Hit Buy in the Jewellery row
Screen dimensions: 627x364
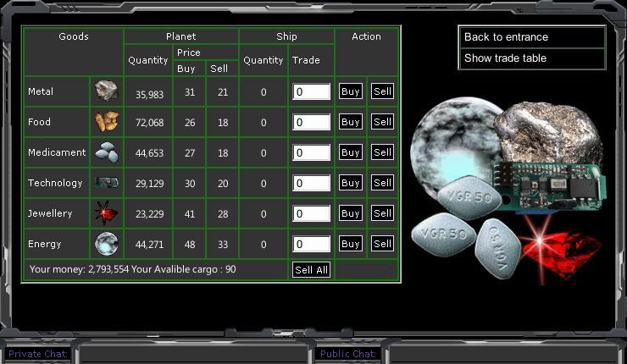351,213
